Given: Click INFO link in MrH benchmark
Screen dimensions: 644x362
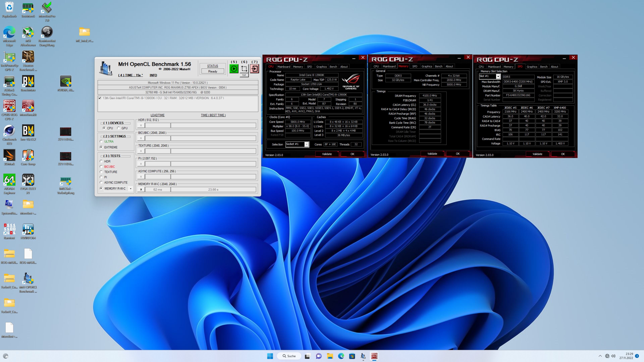Looking at the screenshot, I should [x=153, y=75].
